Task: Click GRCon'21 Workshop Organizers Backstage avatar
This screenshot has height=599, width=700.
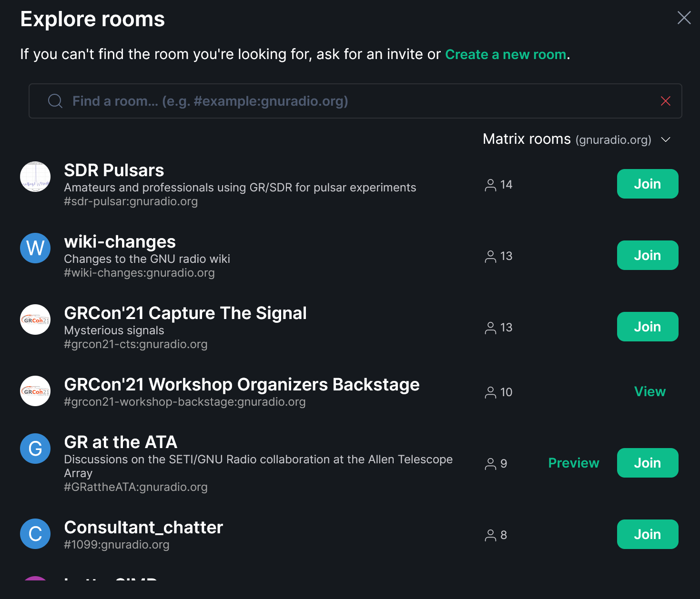Action: 35,391
